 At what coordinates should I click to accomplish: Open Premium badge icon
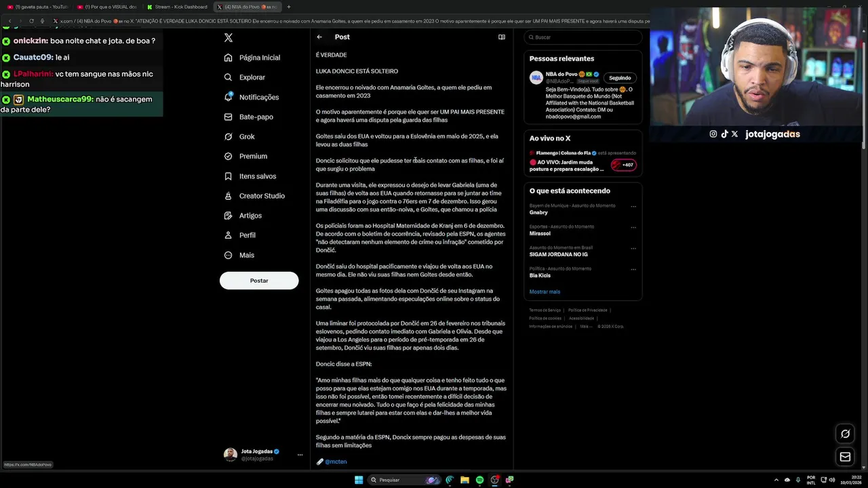229,156
